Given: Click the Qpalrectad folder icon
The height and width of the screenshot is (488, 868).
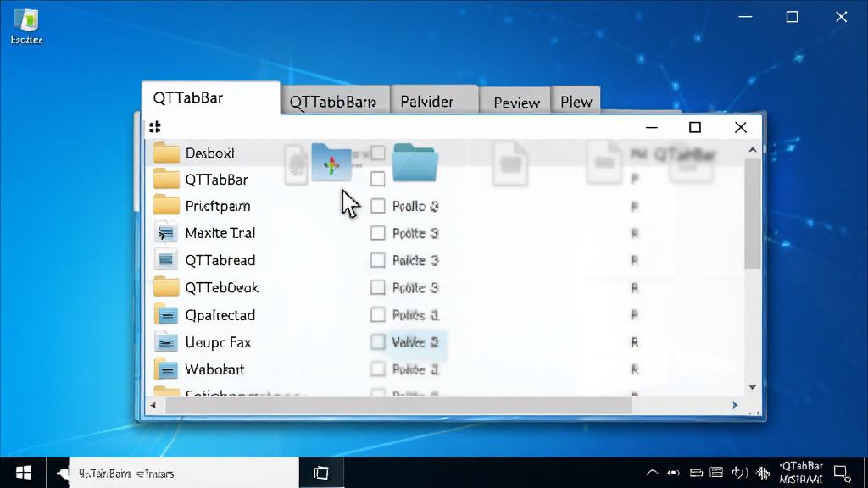Looking at the screenshot, I should click(166, 314).
